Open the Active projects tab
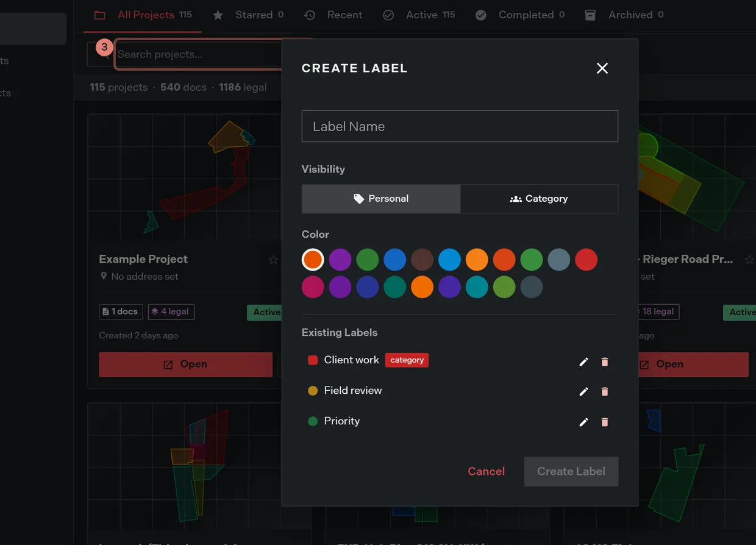 (x=419, y=15)
